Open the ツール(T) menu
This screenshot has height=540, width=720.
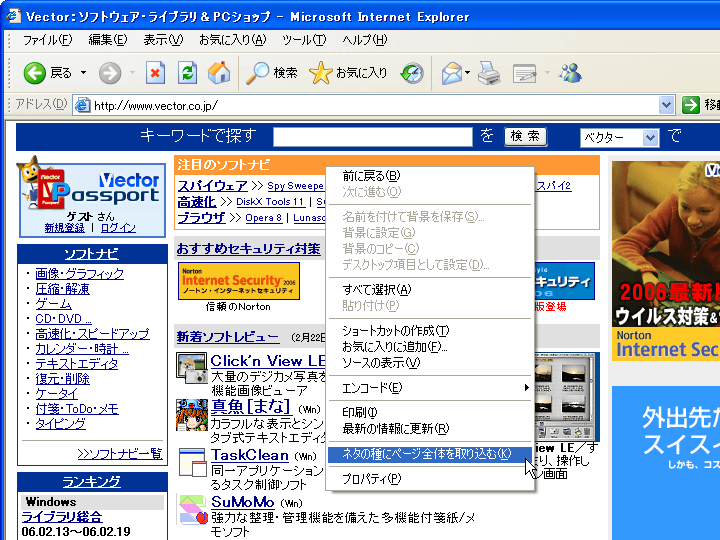point(304,40)
